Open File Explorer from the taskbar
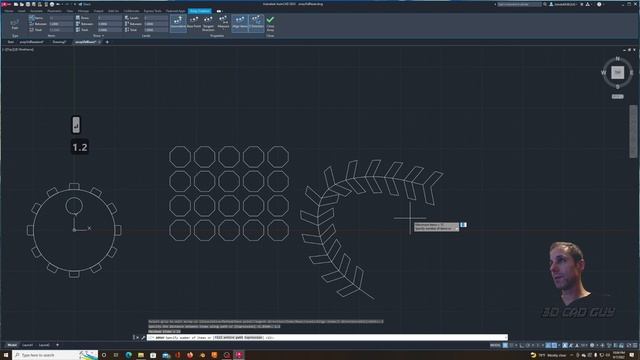 [x=141, y=355]
